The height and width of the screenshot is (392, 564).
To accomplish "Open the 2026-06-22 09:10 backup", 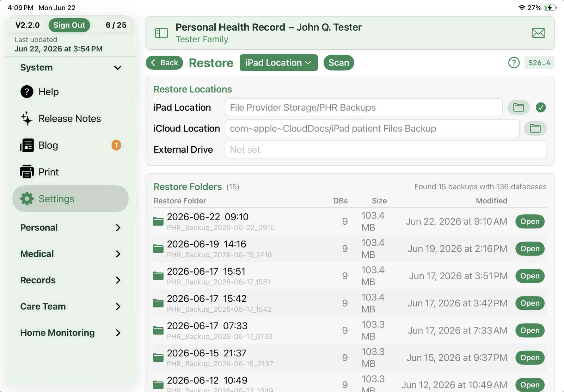I will [x=530, y=221].
